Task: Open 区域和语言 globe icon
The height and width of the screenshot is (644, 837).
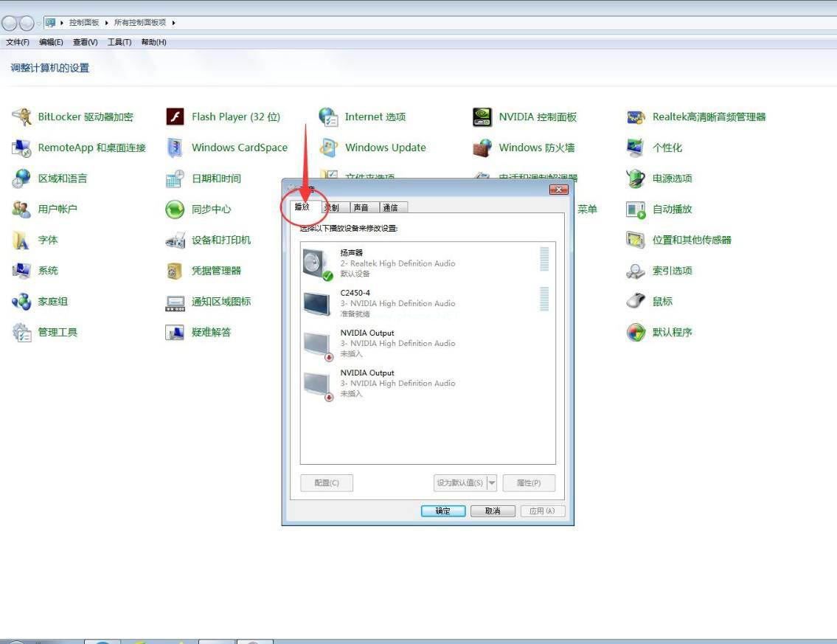Action: (x=22, y=179)
